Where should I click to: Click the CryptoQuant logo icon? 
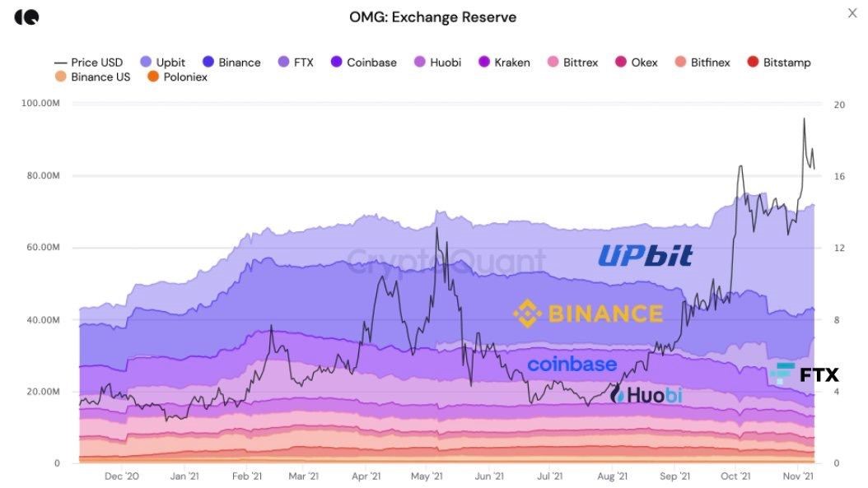coord(26,16)
